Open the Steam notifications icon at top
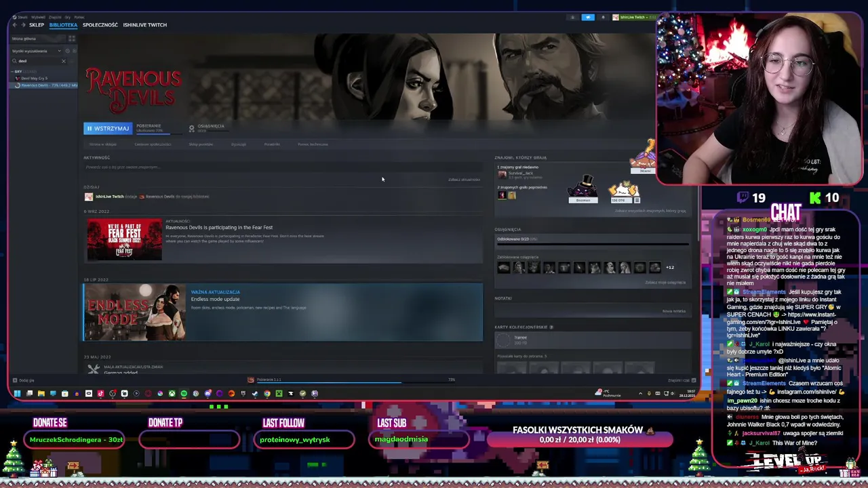 (x=604, y=17)
